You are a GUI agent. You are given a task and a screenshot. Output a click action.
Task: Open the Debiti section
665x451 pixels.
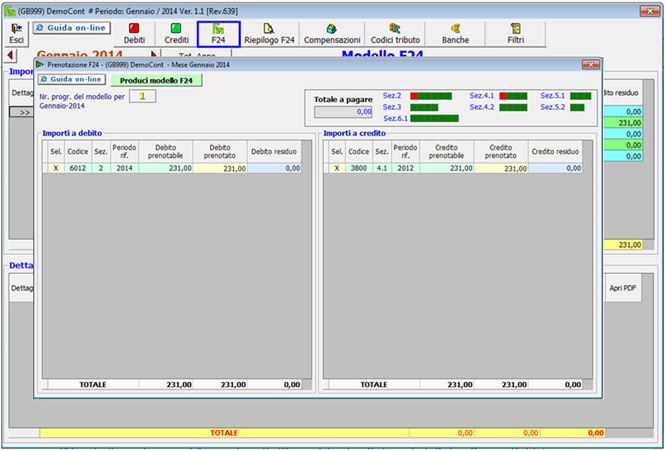(134, 31)
